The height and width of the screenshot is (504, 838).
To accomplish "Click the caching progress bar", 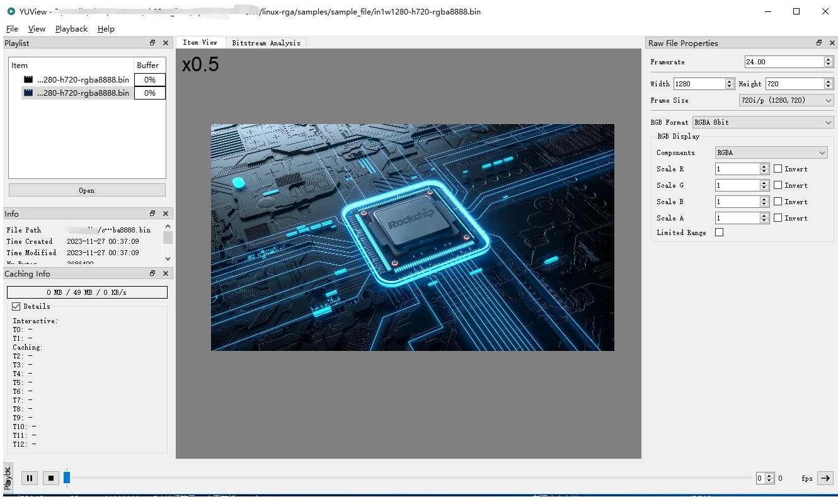I will tap(87, 292).
